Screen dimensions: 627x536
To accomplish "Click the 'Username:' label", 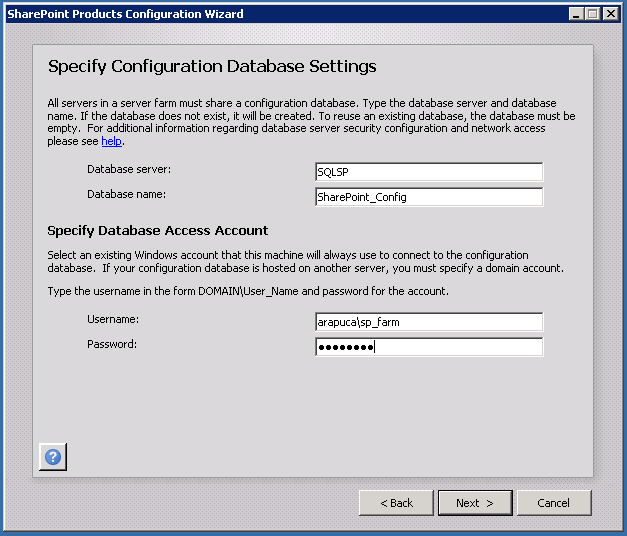I will pyautogui.click(x=112, y=319).
